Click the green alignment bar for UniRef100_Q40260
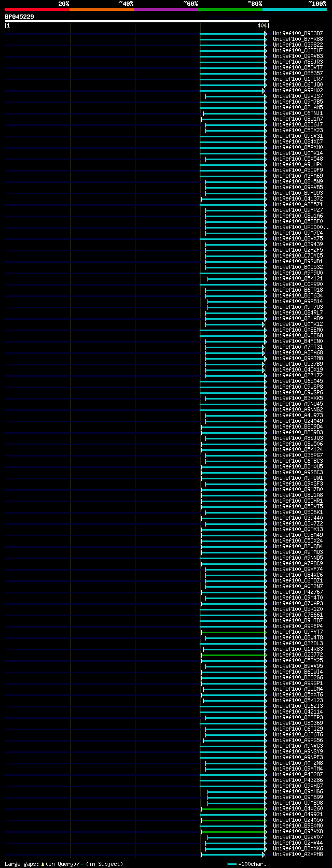Image resolution: width=332 pixels, height=868 pixels. [x=234, y=808]
